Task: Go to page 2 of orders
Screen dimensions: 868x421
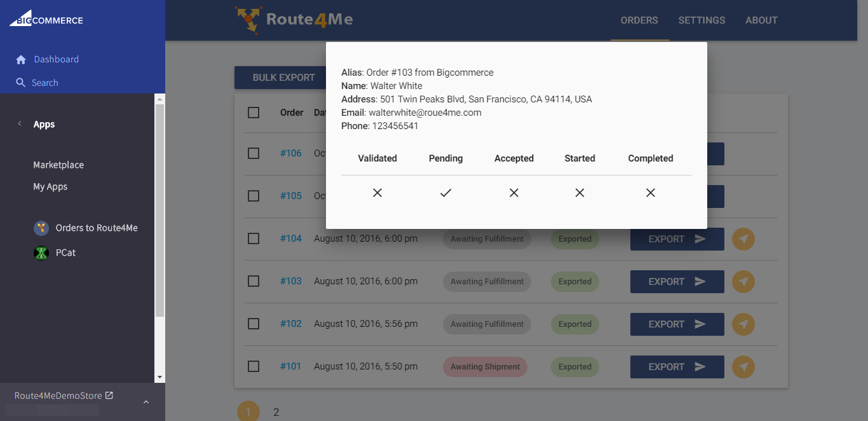Action: pos(276,412)
